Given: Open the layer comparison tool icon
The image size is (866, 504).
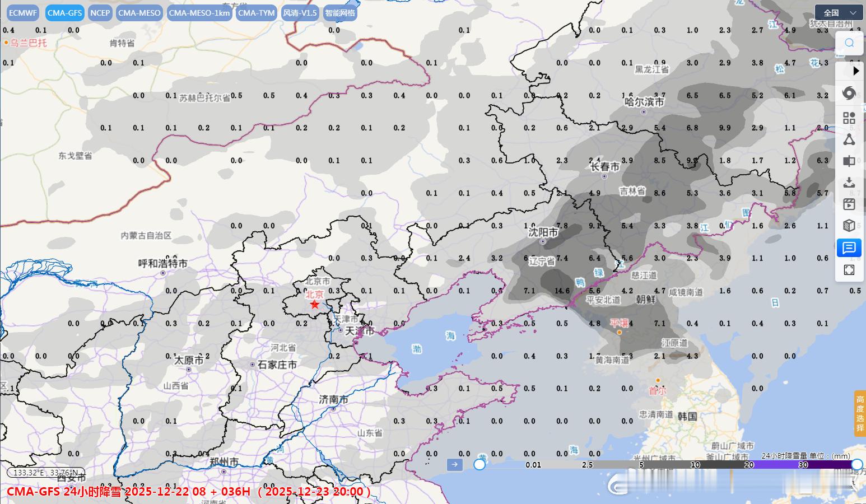Looking at the screenshot, I should (x=849, y=161).
